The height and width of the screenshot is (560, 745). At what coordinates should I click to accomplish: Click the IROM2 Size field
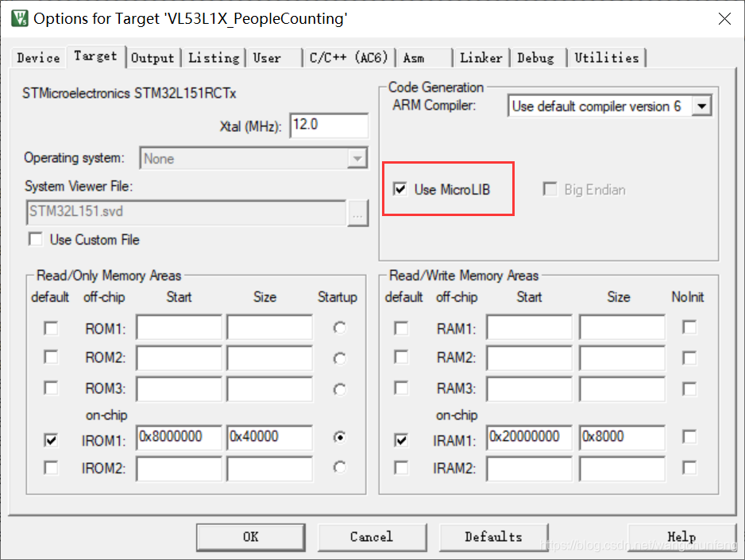[269, 469]
